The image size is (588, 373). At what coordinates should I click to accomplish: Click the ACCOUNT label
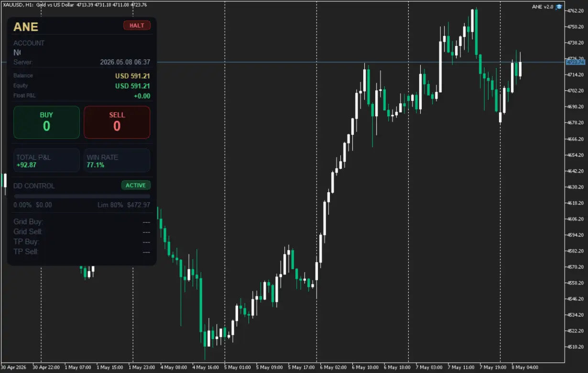click(29, 43)
